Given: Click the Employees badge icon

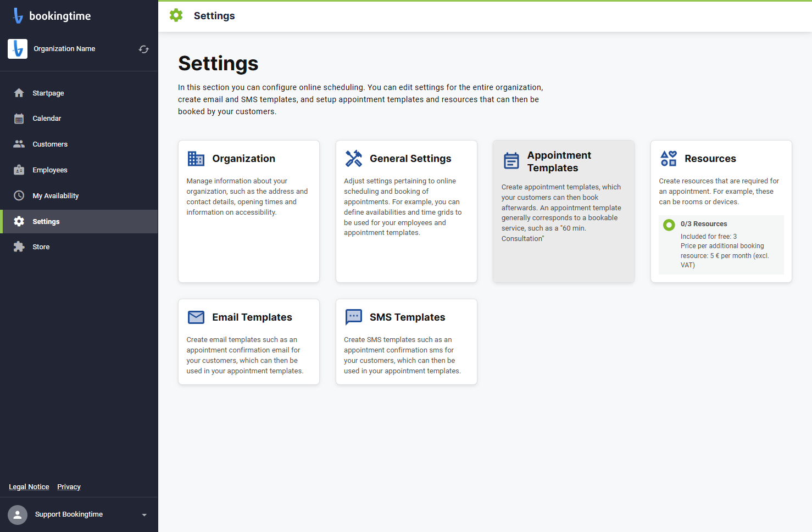Looking at the screenshot, I should click(x=19, y=170).
